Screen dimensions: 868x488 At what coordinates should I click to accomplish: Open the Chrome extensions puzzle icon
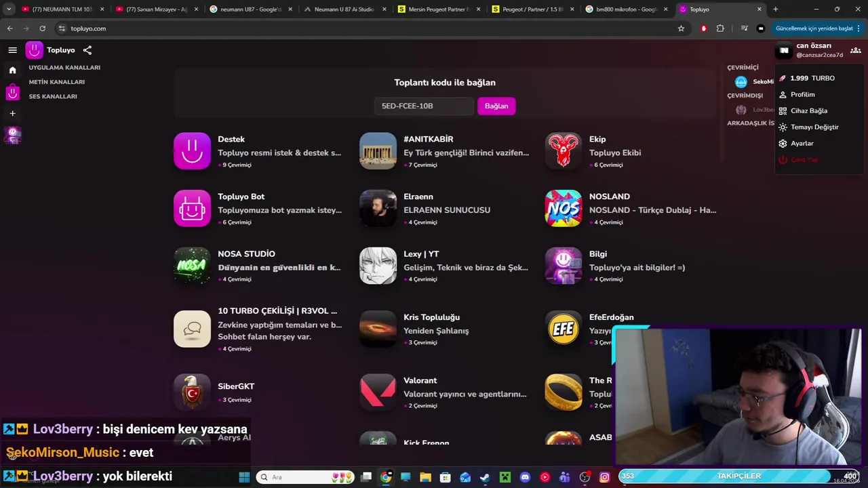pyautogui.click(x=720, y=28)
